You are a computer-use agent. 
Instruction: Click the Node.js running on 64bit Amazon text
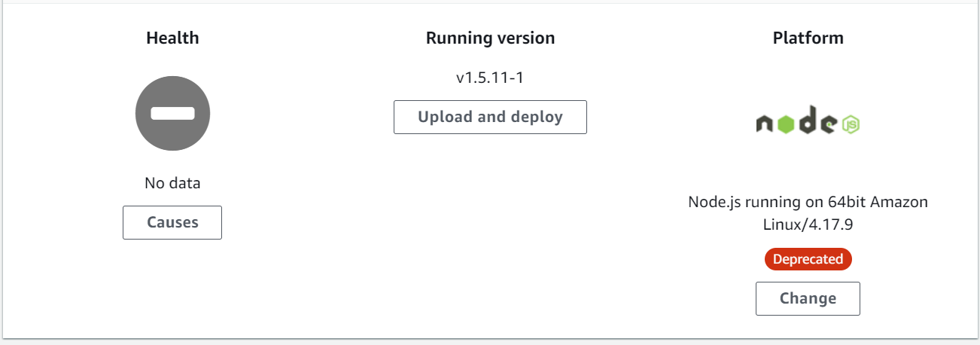click(x=808, y=202)
